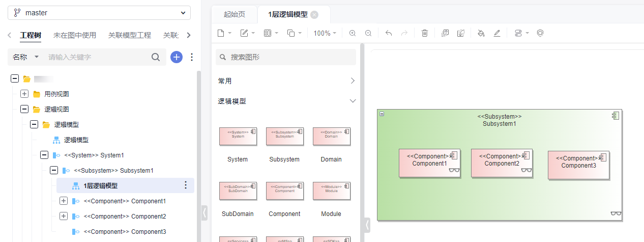Viewport: 644px width, 242px height.
Task: Open the master branch selector
Action: tap(99, 13)
